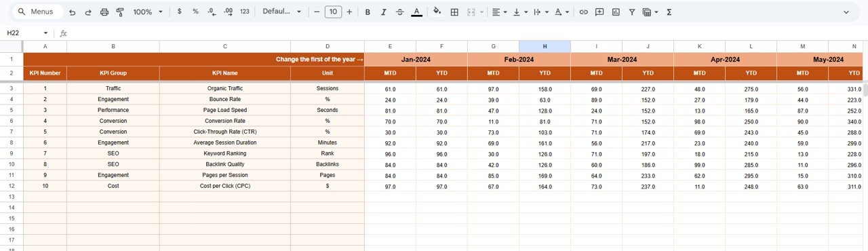Toggle bold formatting

pos(368,12)
